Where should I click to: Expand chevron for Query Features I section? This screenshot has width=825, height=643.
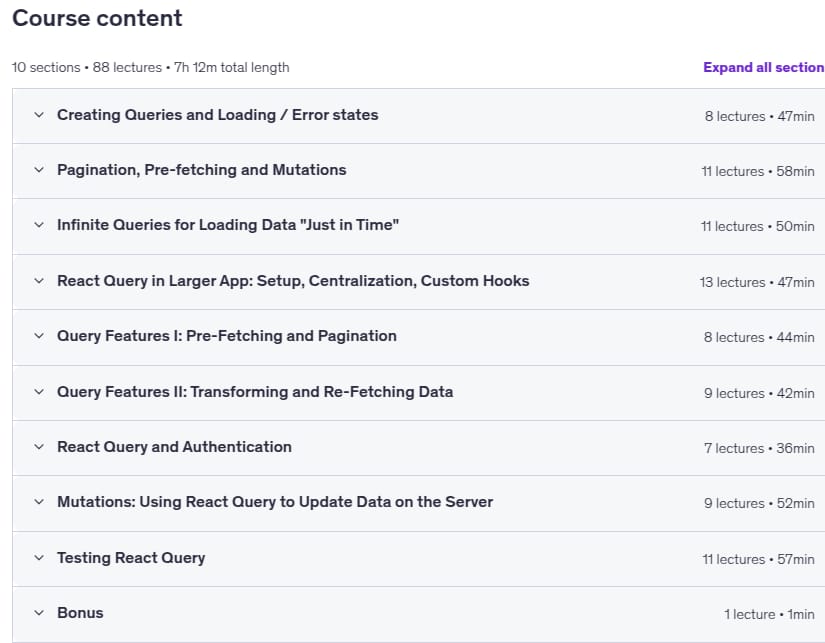(x=39, y=336)
